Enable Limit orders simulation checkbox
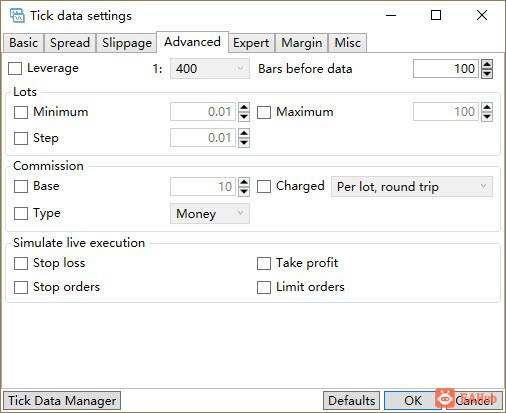The image size is (506, 413). (x=264, y=287)
